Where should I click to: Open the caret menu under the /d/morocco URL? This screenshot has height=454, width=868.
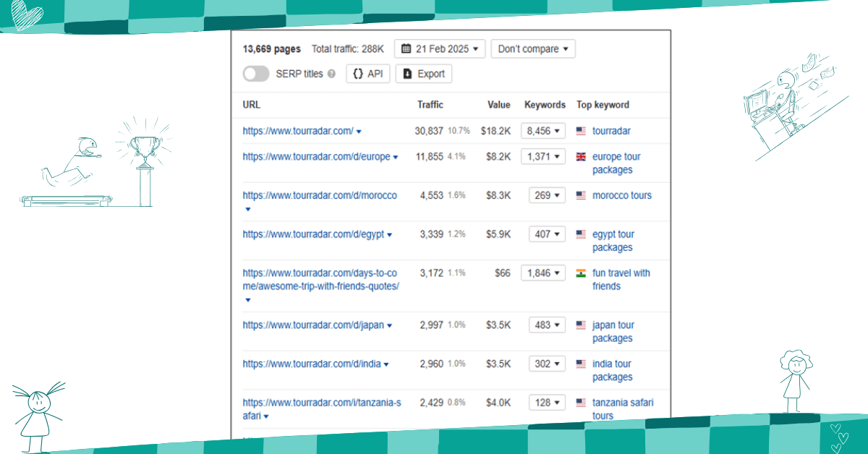click(x=247, y=209)
